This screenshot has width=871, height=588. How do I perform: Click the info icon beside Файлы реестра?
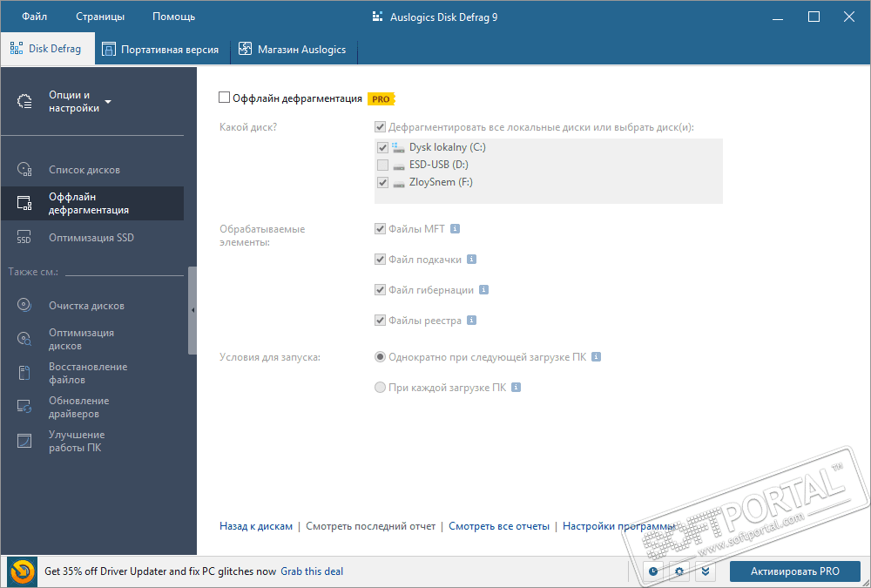[471, 320]
